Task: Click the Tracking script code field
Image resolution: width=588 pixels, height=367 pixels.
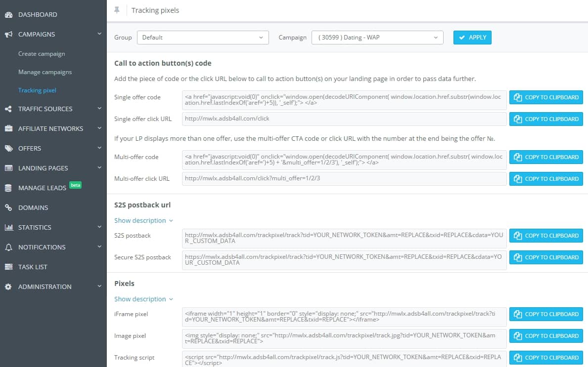Action: pos(344,359)
